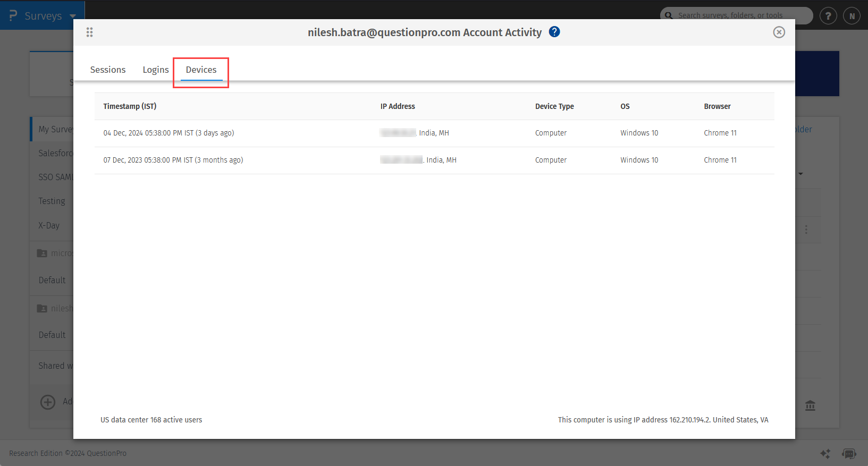Click Windows 10 in the 07 Dec 2023 row
The width and height of the screenshot is (868, 466).
tap(639, 160)
